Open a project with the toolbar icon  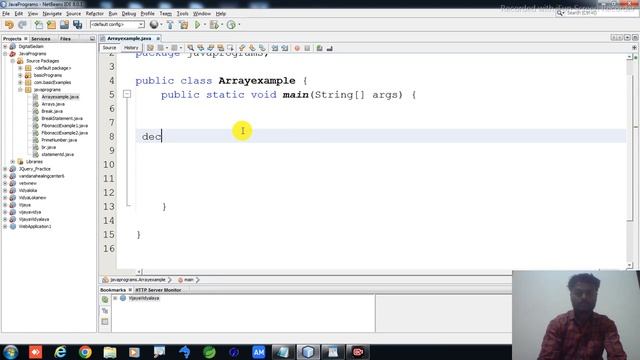(64, 24)
